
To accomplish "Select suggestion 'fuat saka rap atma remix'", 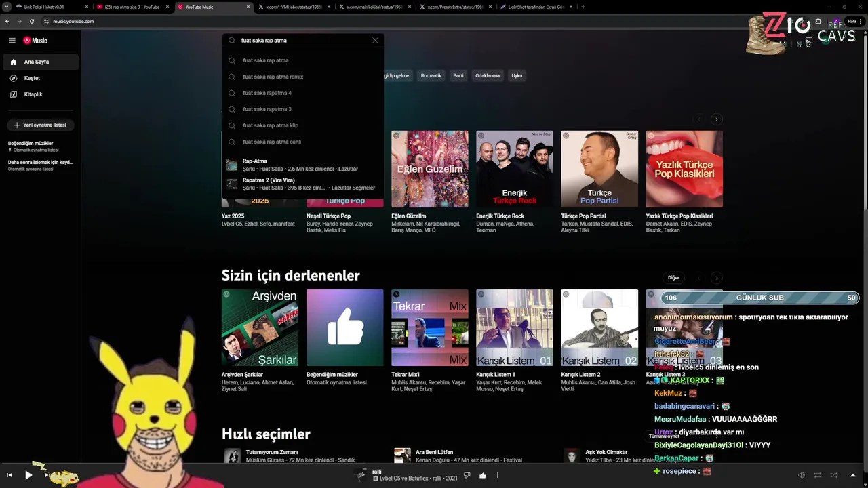I will [x=303, y=77].
